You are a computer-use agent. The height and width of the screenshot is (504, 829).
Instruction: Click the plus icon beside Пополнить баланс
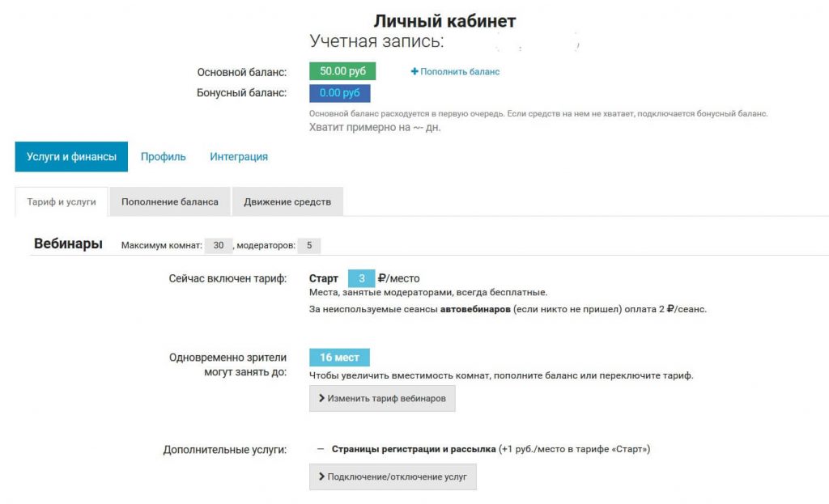pos(414,72)
